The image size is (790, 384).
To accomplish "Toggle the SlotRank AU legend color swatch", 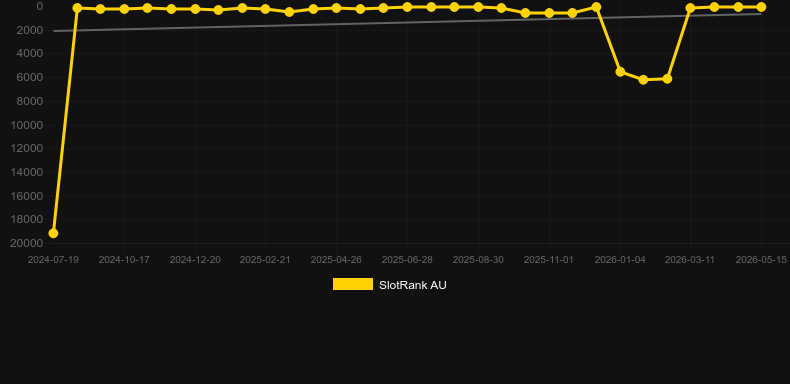I will [x=353, y=284].
